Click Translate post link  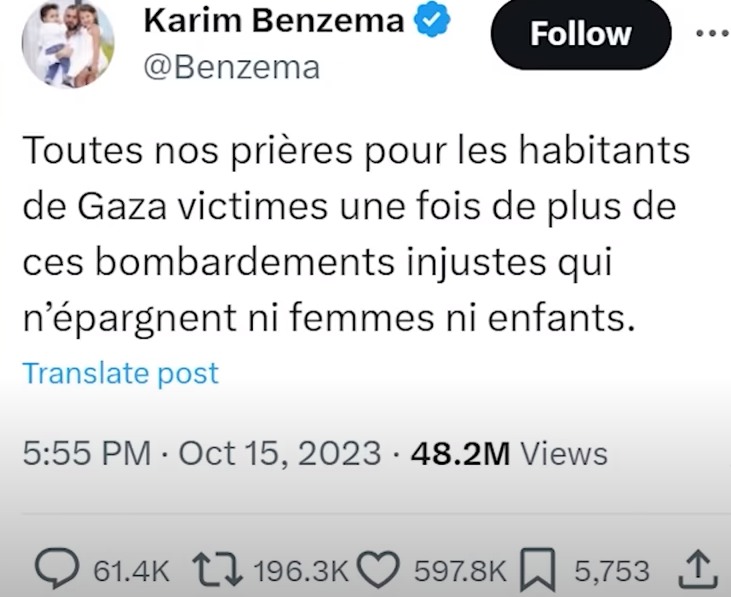pos(120,373)
